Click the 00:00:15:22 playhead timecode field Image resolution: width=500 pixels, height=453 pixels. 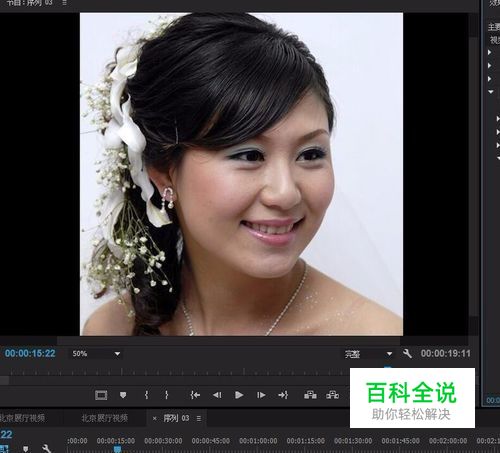pyautogui.click(x=30, y=353)
